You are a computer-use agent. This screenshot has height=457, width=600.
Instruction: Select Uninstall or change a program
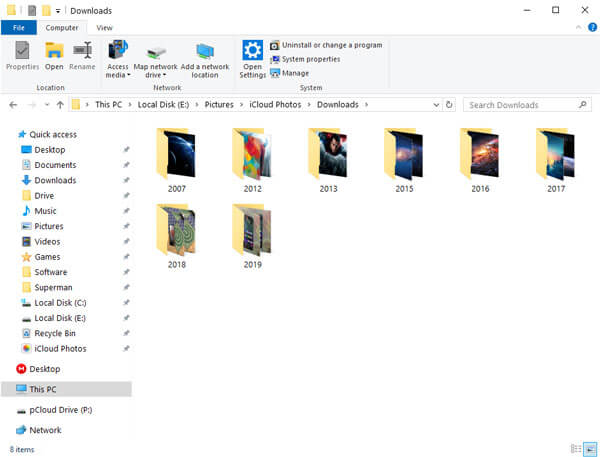326,45
